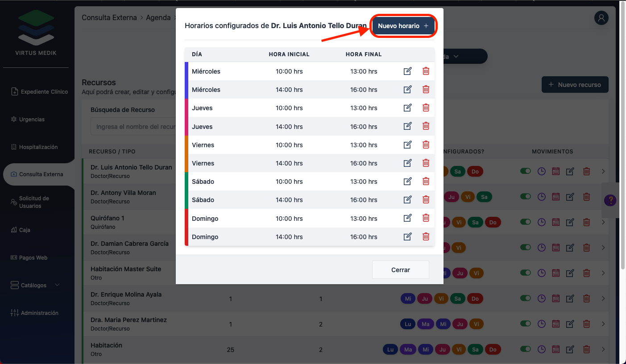Delete the Quirófano 1 resource
The width and height of the screenshot is (626, 364).
coord(587,222)
